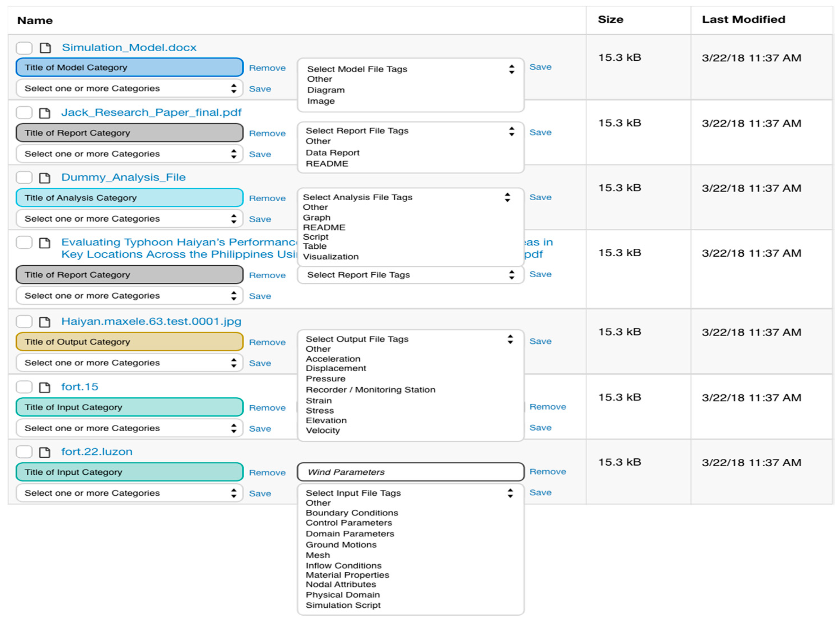840x622 pixels.
Task: Open the Jack_Research_Paper_final.pdf file link
Action: click(x=151, y=113)
